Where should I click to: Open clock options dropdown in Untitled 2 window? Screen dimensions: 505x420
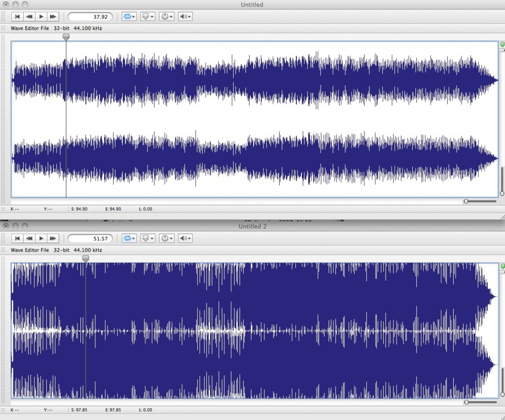point(167,238)
